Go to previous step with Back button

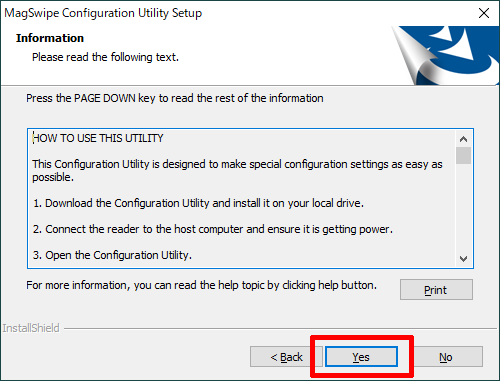[287, 357]
